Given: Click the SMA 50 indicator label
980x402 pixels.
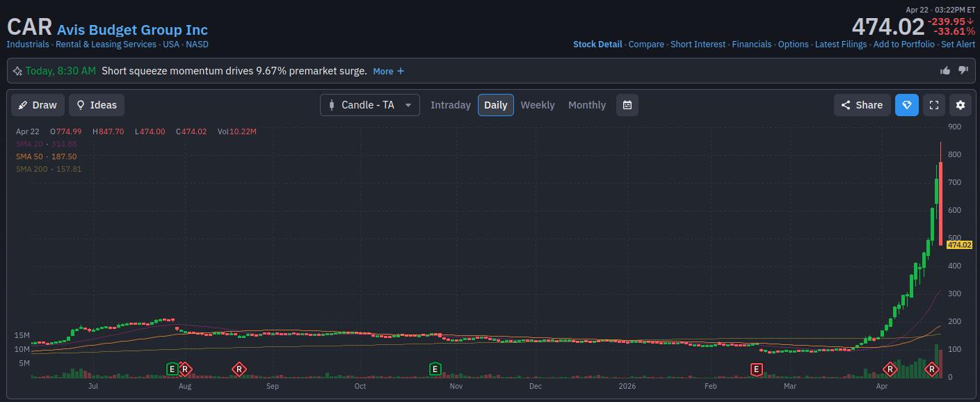Looking at the screenshot, I should tap(46, 156).
